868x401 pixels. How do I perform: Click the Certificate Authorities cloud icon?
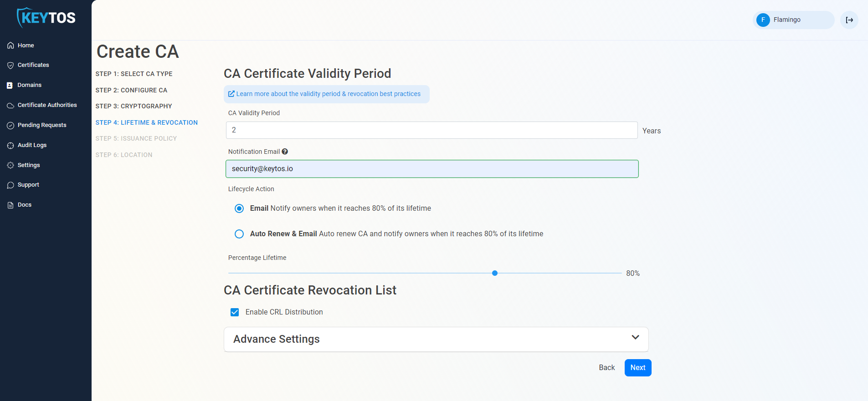pyautogui.click(x=10, y=105)
